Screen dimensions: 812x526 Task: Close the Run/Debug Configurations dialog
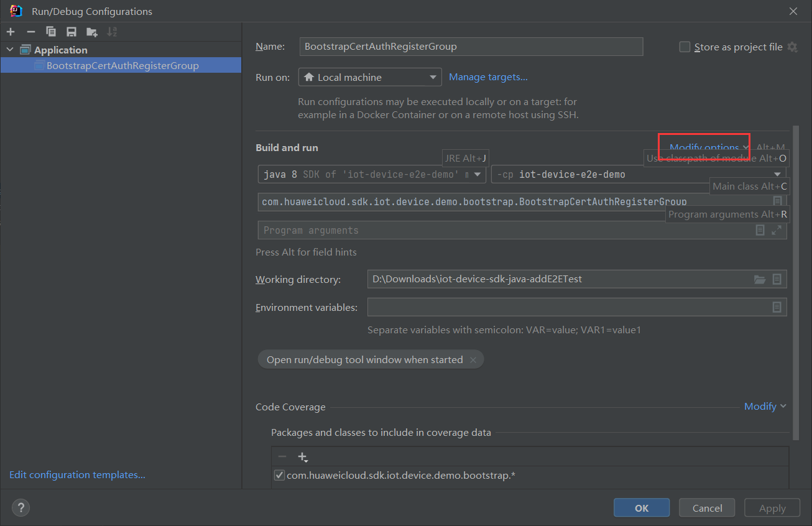point(793,11)
